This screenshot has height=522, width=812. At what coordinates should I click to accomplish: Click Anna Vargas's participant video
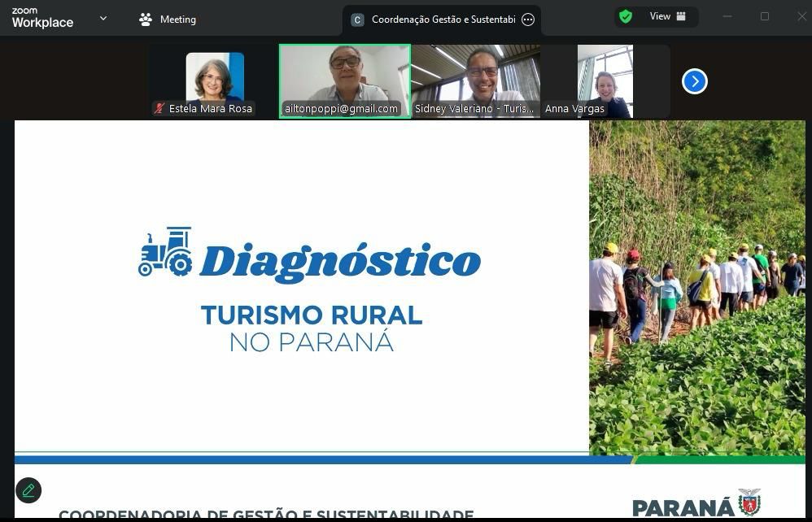tap(605, 77)
